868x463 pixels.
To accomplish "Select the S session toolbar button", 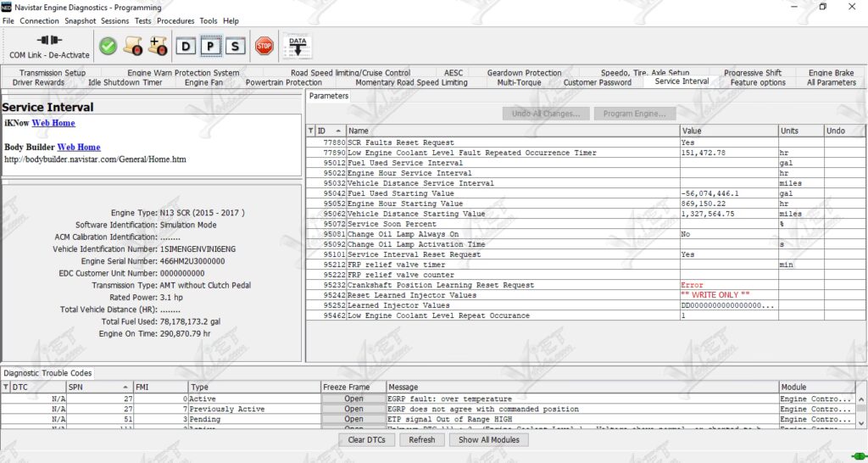I will (x=236, y=47).
